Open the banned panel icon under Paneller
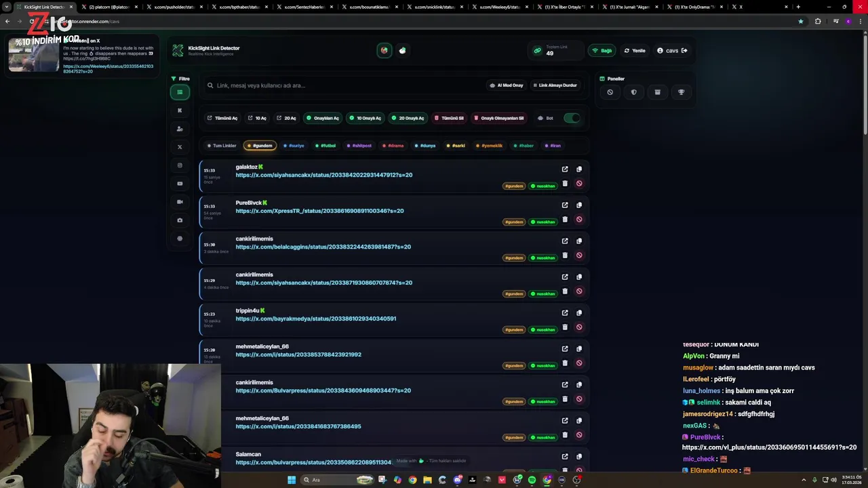 610,92
